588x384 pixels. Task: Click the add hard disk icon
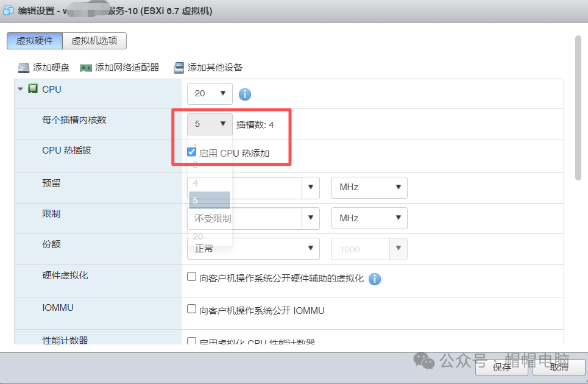[24, 68]
